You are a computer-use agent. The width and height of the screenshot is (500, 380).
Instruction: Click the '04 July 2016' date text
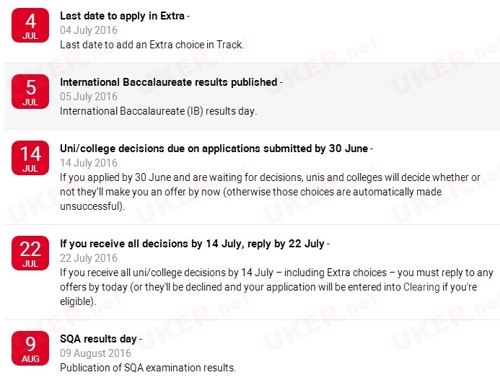(x=89, y=30)
